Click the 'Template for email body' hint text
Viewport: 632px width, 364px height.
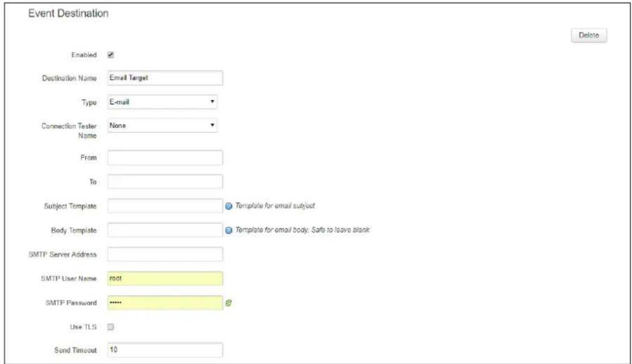(x=302, y=230)
